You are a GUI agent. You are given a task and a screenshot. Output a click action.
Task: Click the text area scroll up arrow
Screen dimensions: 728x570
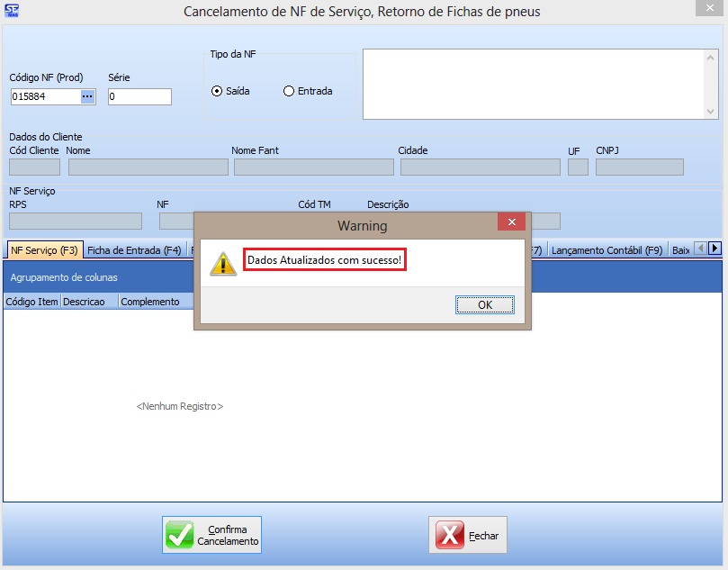click(712, 56)
